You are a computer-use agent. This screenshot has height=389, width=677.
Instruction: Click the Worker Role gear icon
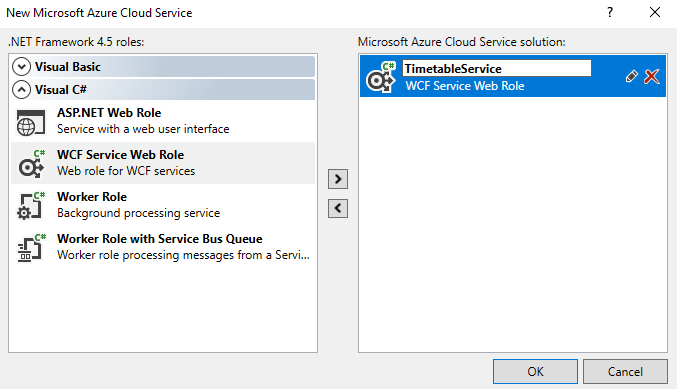[x=31, y=206]
